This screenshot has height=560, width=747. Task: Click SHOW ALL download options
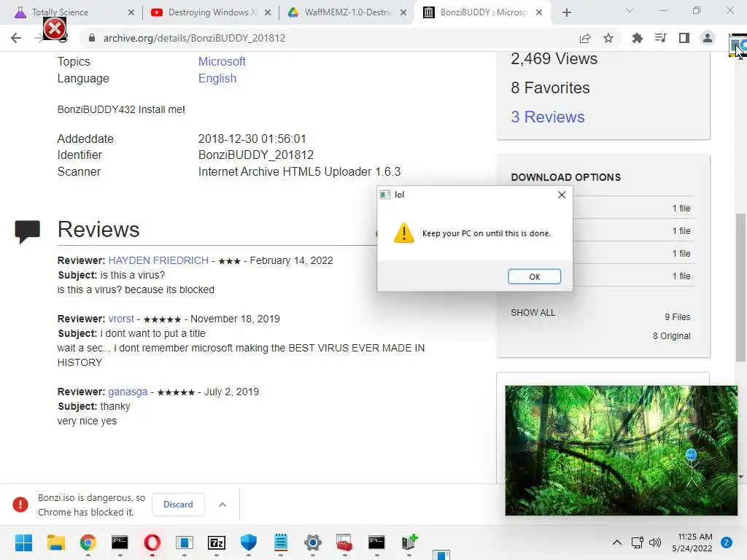point(533,312)
